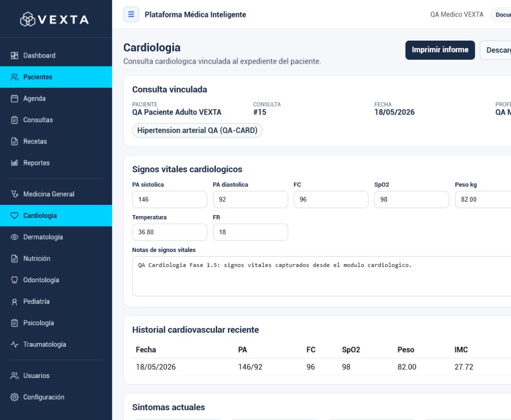The image size is (511, 420).
Task: Click the Configuración gear icon
Action: (14, 397)
